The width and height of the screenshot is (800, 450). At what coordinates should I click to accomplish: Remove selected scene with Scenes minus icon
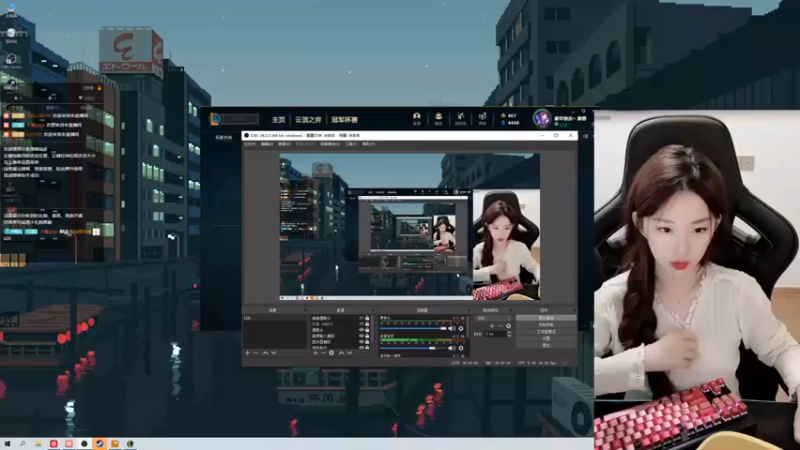[256, 353]
